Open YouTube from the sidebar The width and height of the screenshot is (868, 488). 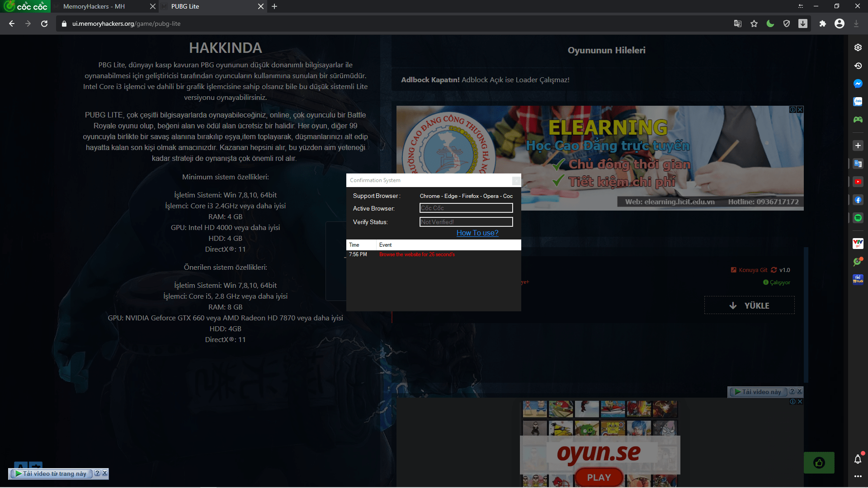(858, 182)
